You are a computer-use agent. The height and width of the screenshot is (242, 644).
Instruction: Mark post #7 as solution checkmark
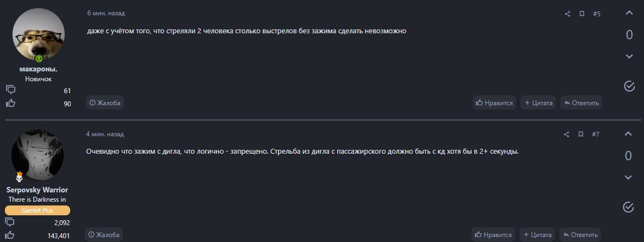point(628,207)
